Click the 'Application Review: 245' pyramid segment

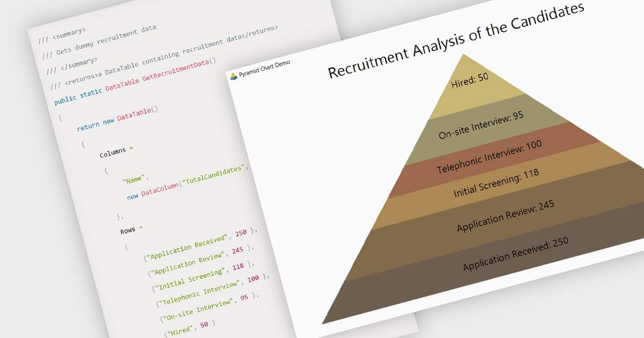pyautogui.click(x=504, y=216)
